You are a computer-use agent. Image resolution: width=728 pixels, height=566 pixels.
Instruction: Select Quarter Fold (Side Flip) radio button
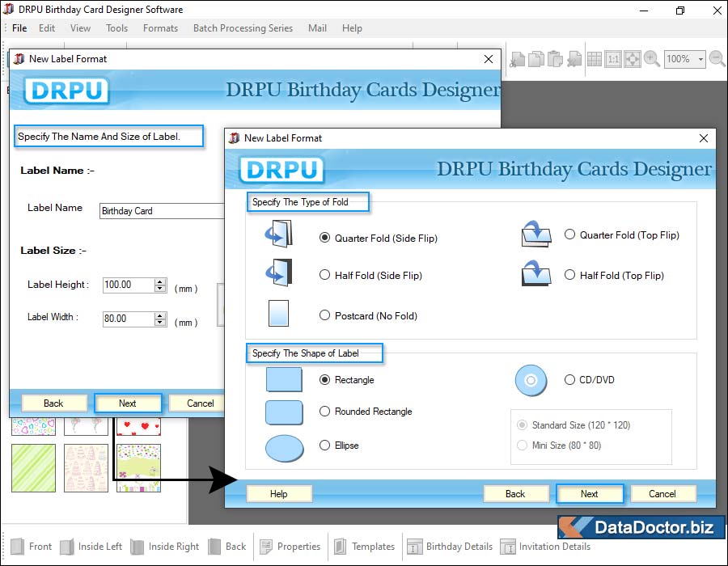(324, 238)
